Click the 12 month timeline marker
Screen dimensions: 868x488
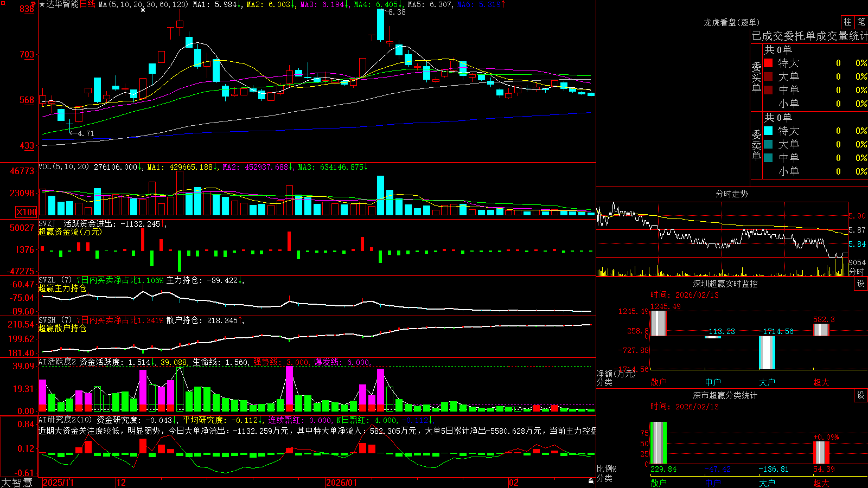(122, 483)
